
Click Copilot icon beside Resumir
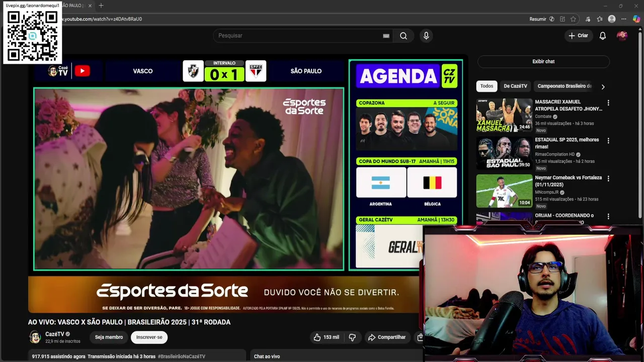552,19
